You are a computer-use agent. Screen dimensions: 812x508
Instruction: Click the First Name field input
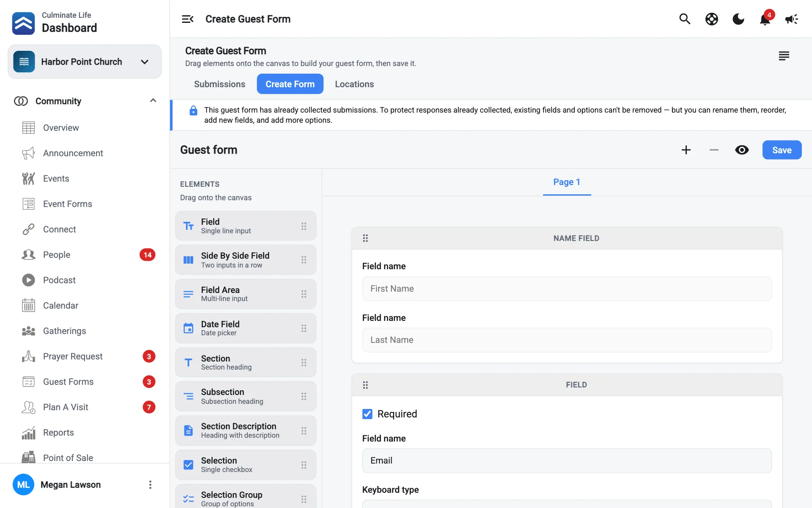567,289
